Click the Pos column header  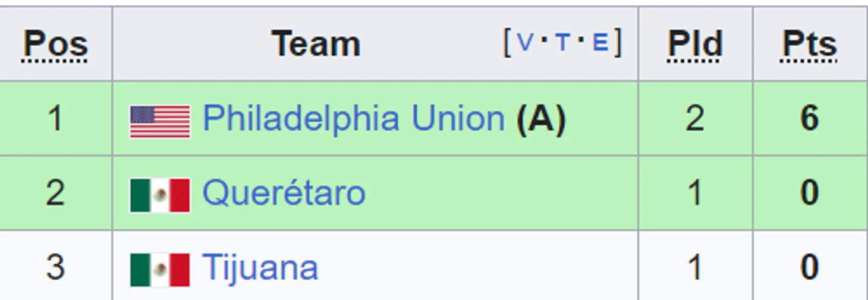point(56,45)
